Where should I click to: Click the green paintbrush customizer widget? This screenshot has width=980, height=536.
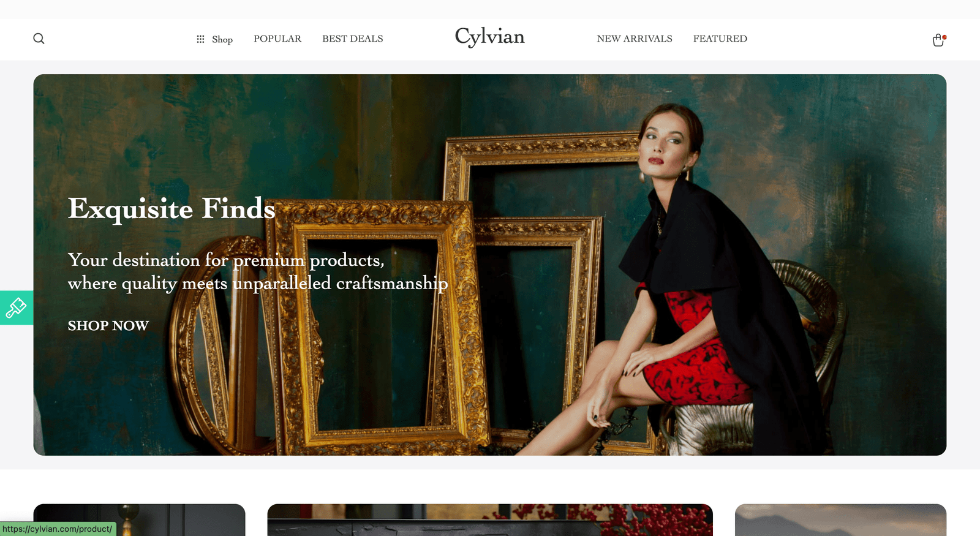click(17, 308)
